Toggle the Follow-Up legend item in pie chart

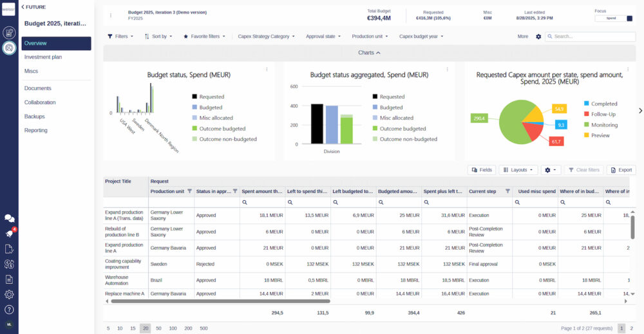tap(604, 114)
